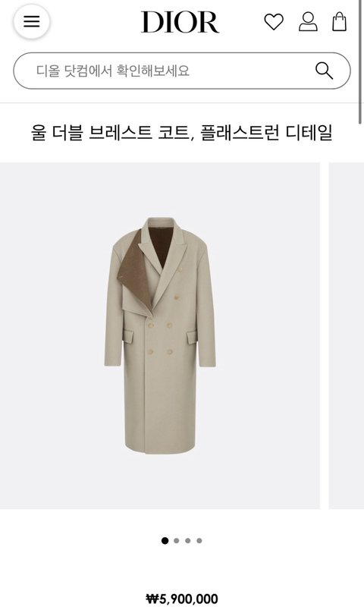Open the shopping bag icon
Viewport: 364px width, 610px height.
(340, 21)
